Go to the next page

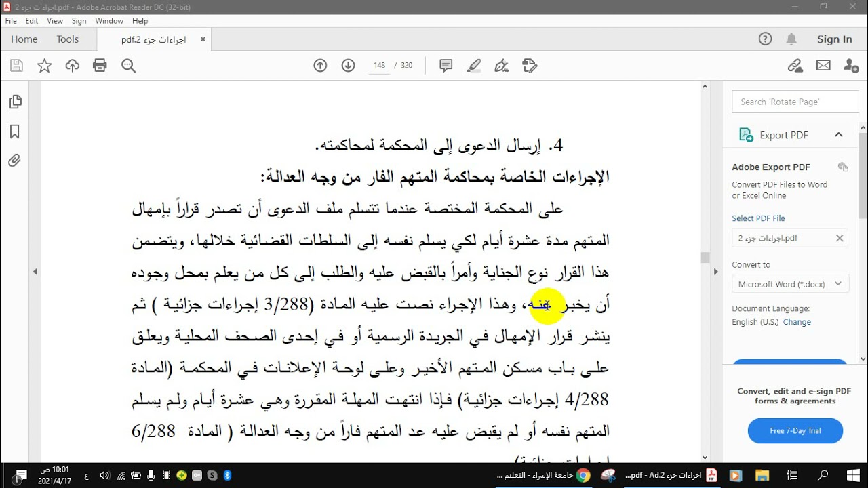coord(348,65)
